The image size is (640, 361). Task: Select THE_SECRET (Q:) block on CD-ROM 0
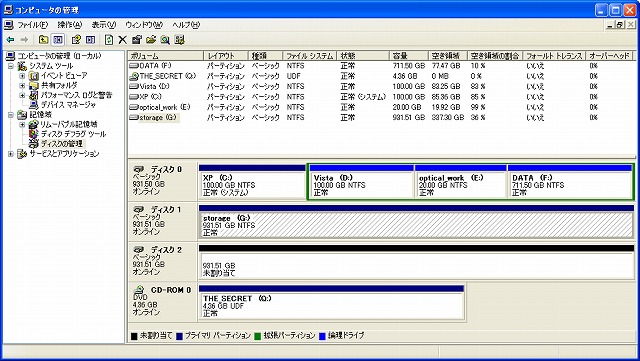click(x=331, y=302)
